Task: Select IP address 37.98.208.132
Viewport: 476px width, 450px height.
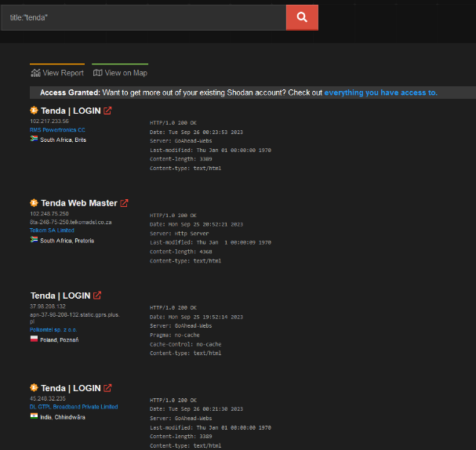Action: [48, 307]
